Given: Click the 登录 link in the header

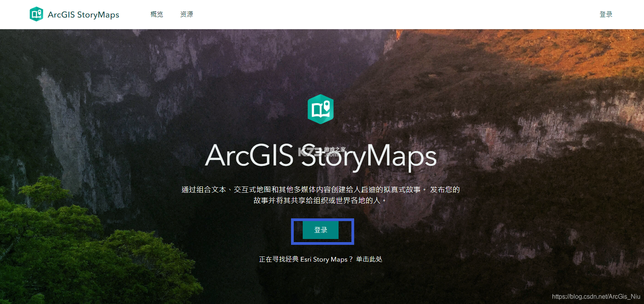Looking at the screenshot, I should coord(606,14).
